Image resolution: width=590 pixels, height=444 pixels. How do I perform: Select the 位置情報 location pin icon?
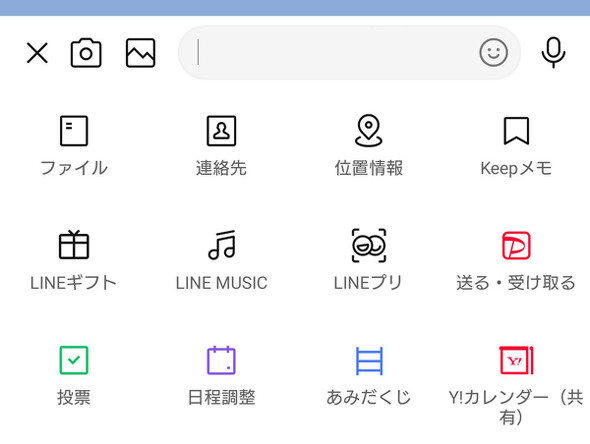pos(369,130)
